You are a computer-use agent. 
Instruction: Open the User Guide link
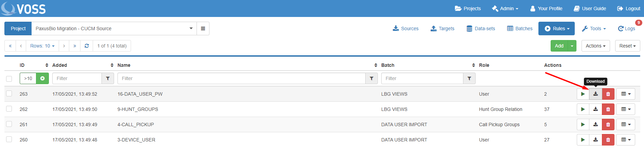590,8
